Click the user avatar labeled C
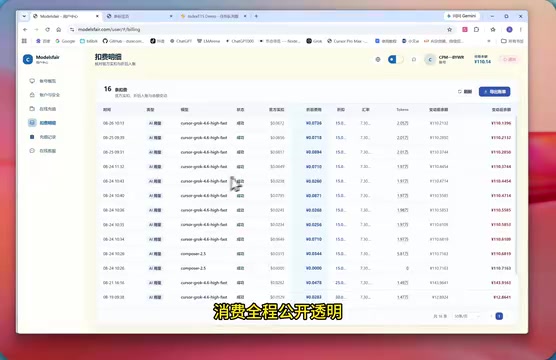Screen dimensions: 556x360 click(430, 60)
